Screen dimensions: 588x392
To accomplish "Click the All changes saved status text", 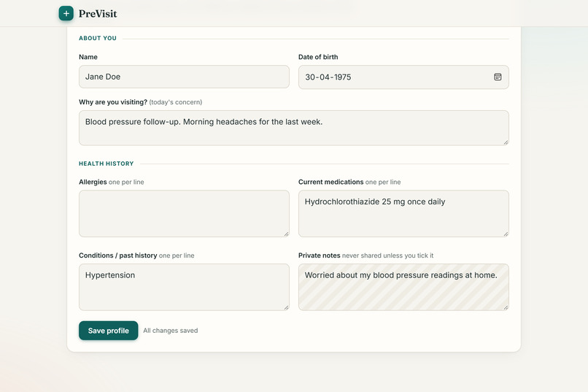I will [171, 331].
